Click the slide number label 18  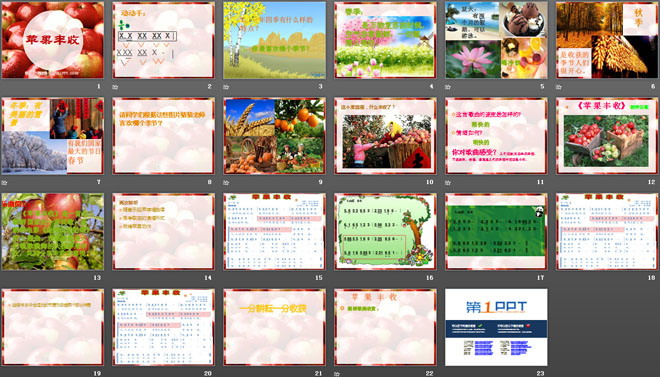point(652,278)
